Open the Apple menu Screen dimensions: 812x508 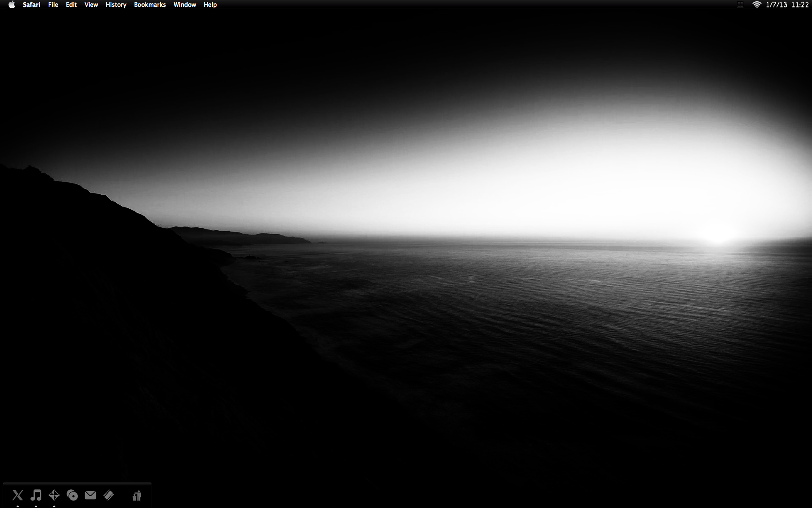click(12, 5)
